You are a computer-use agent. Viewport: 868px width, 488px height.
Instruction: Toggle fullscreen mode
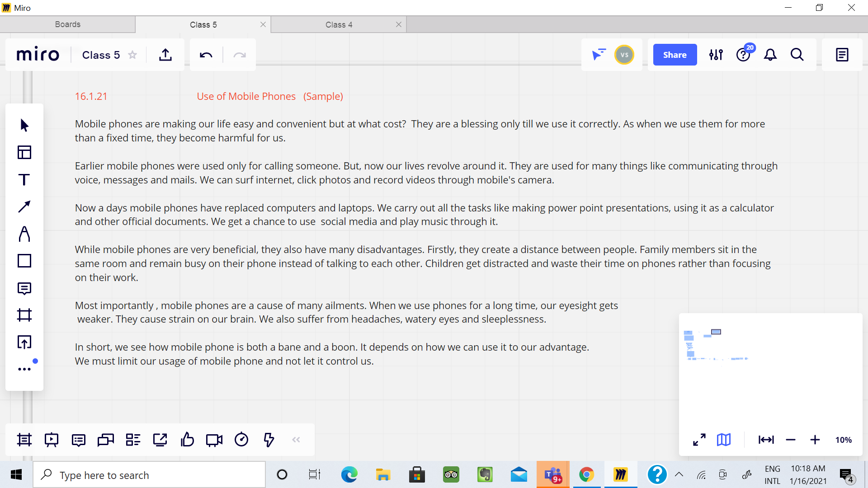point(699,440)
